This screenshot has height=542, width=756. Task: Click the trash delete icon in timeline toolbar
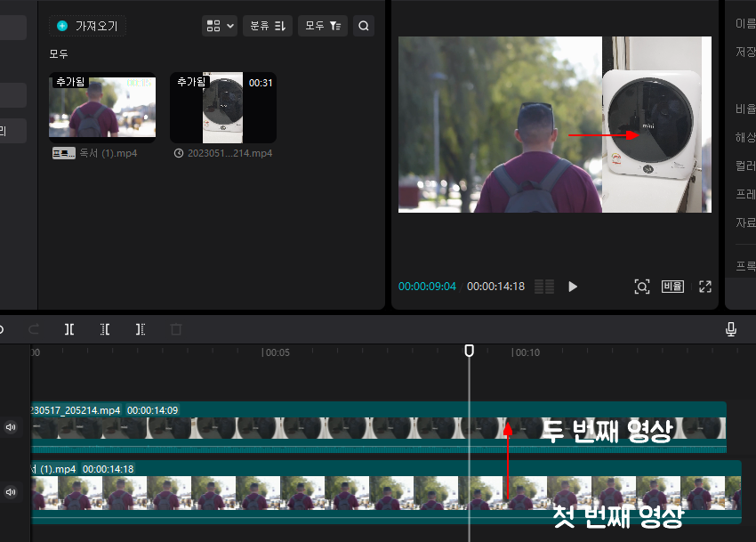[x=176, y=329]
